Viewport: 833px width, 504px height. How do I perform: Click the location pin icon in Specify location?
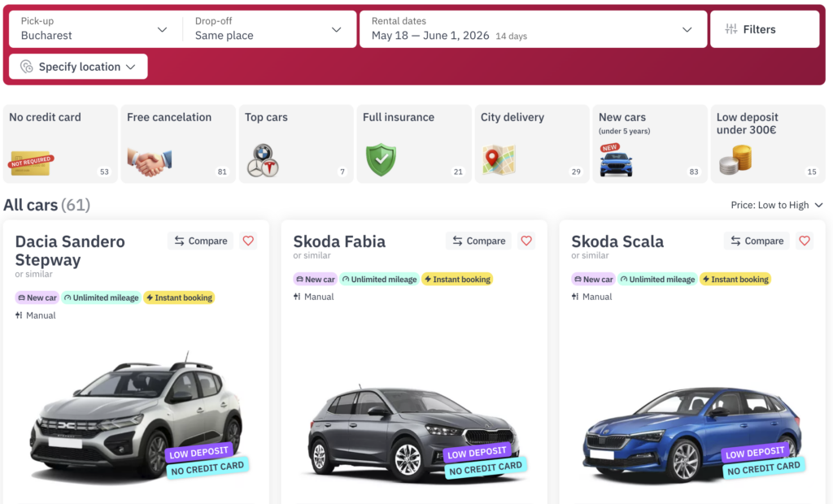click(27, 67)
